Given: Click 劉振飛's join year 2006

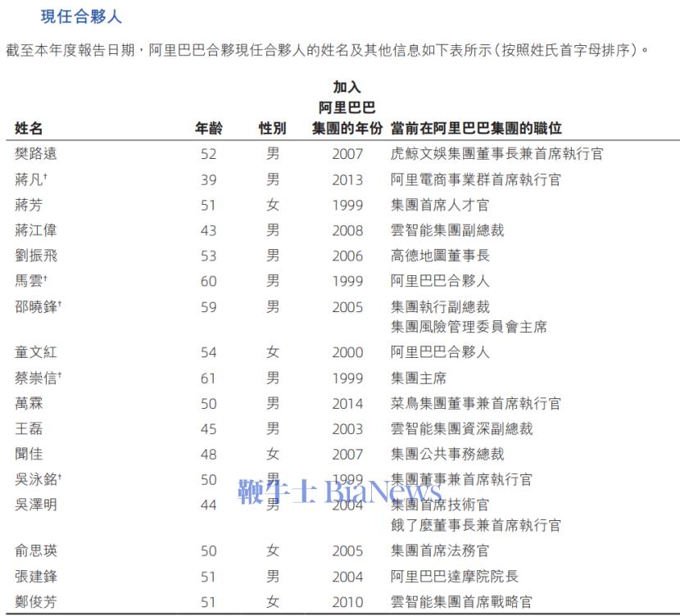Looking at the screenshot, I should [347, 256].
